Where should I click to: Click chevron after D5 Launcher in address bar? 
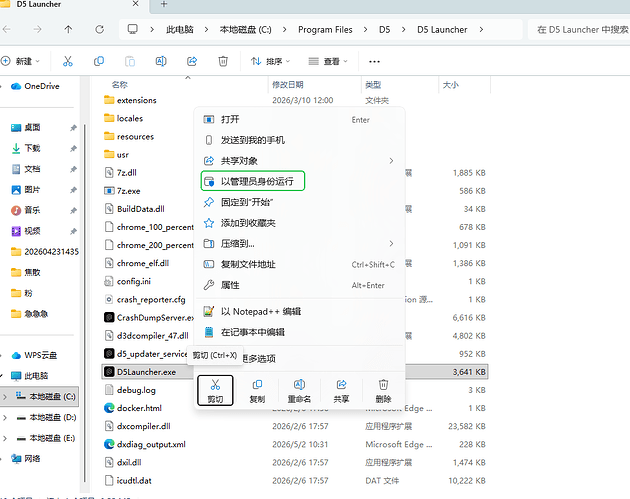tap(481, 29)
